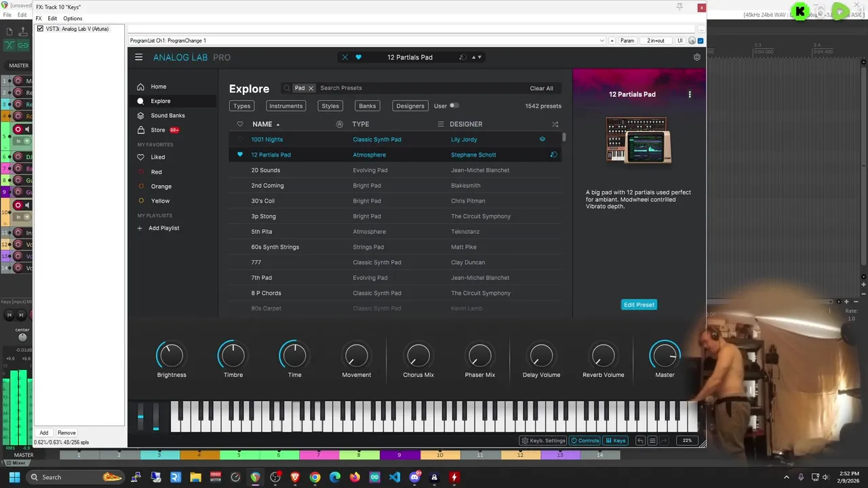Open the Instruments filter dropdown
The width and height of the screenshot is (868, 488).
pyautogui.click(x=285, y=106)
